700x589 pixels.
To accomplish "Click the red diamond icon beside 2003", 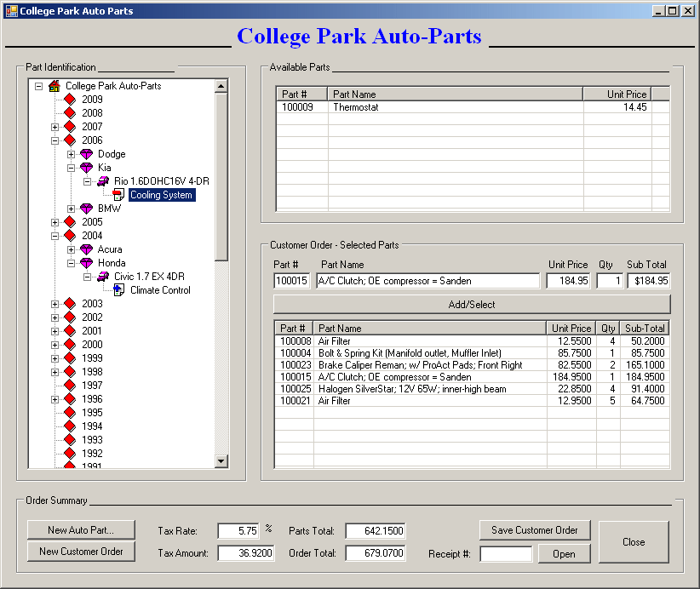I will 70,303.
